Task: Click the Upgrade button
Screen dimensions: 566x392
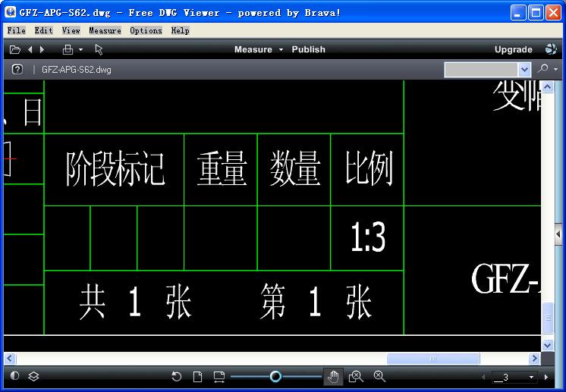Action: pos(514,49)
